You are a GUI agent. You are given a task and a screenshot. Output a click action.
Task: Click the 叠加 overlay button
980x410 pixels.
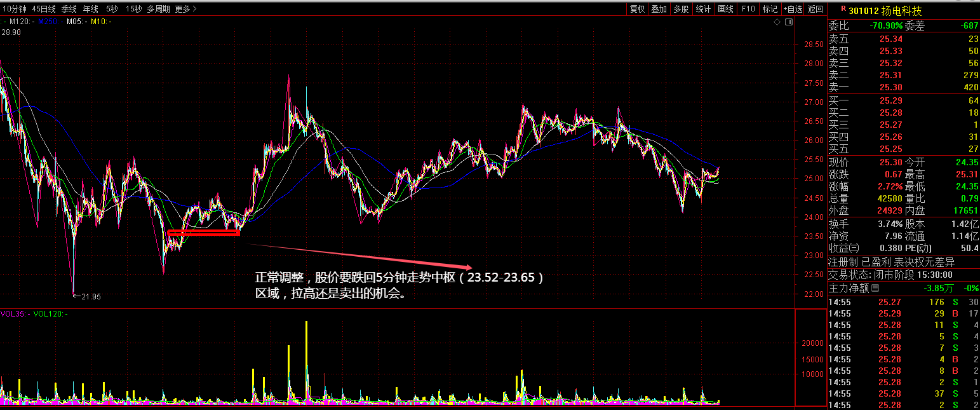tap(659, 9)
